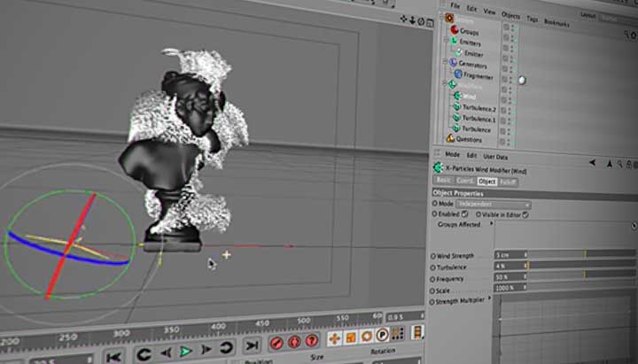Screen dimensions: 638x364
Task: Click the Groups Affected picker icon
Action: pos(634,225)
